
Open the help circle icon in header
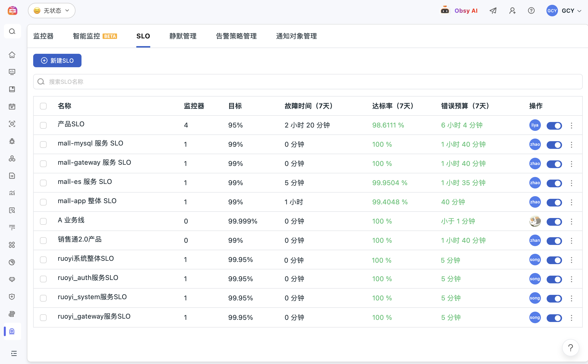531,11
